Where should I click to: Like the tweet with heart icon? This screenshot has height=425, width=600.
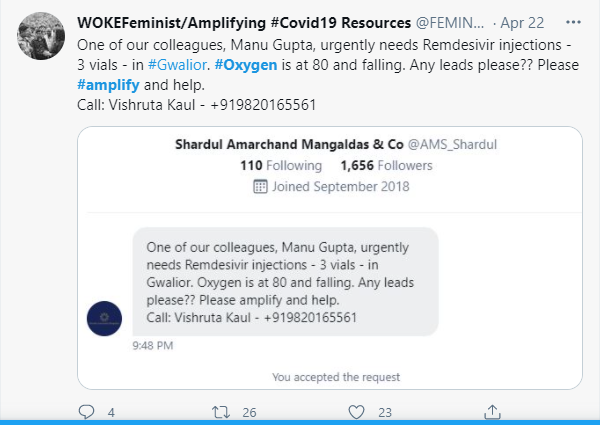tap(357, 411)
